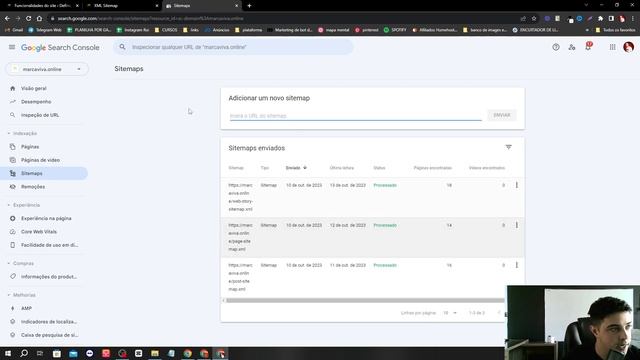This screenshot has width=640, height=360.
Task: Open the CURSOS bookmarks folder
Action: (x=166, y=30)
